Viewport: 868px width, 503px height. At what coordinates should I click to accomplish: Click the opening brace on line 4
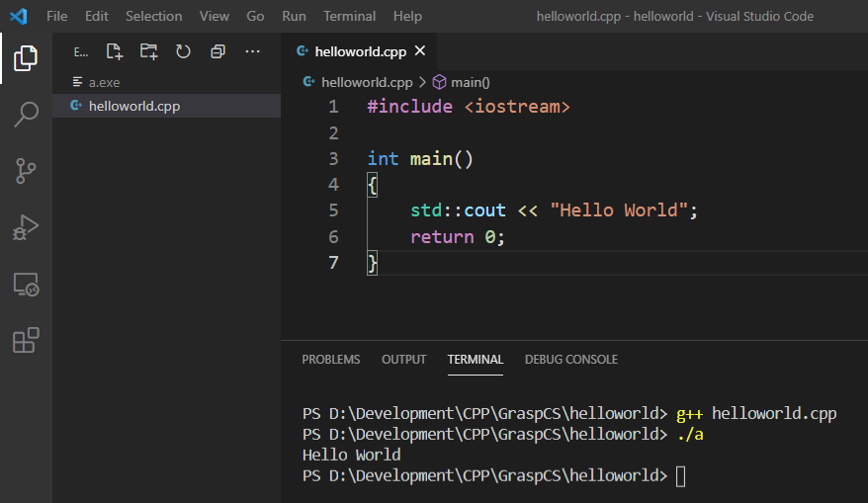[372, 185]
